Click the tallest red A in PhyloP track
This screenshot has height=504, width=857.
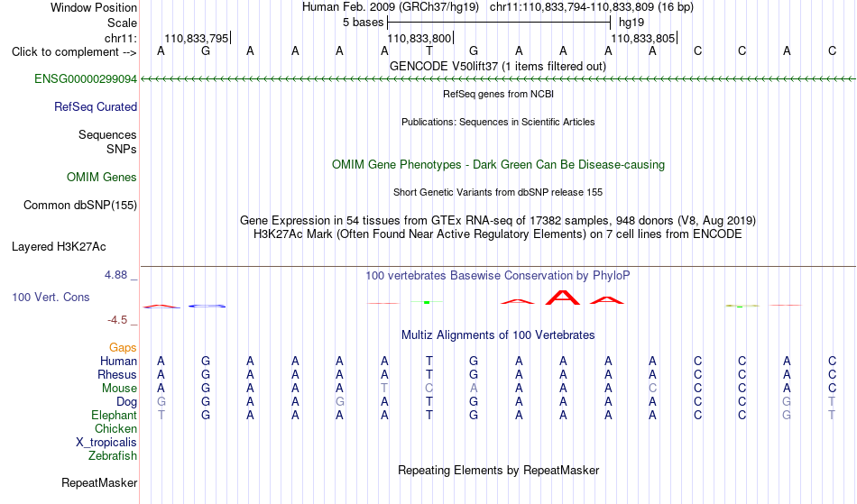[x=563, y=298]
